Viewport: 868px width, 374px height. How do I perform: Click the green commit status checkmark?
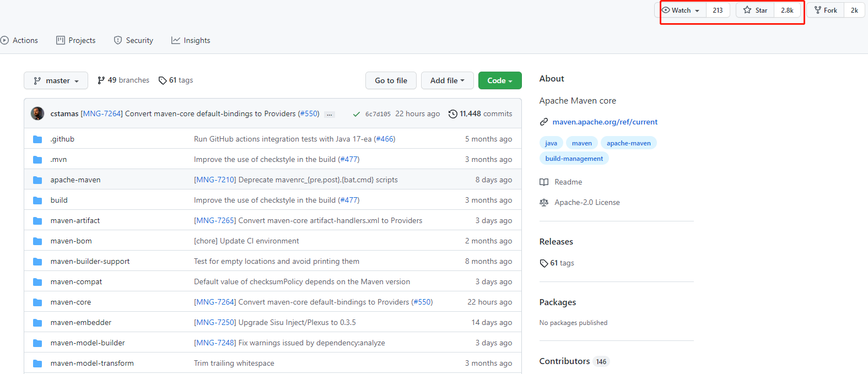(x=357, y=114)
